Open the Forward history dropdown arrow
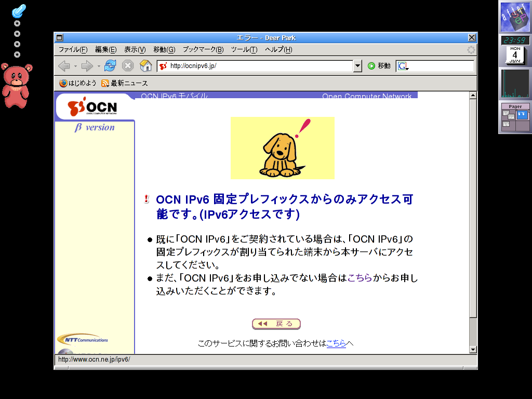 pos(99,66)
